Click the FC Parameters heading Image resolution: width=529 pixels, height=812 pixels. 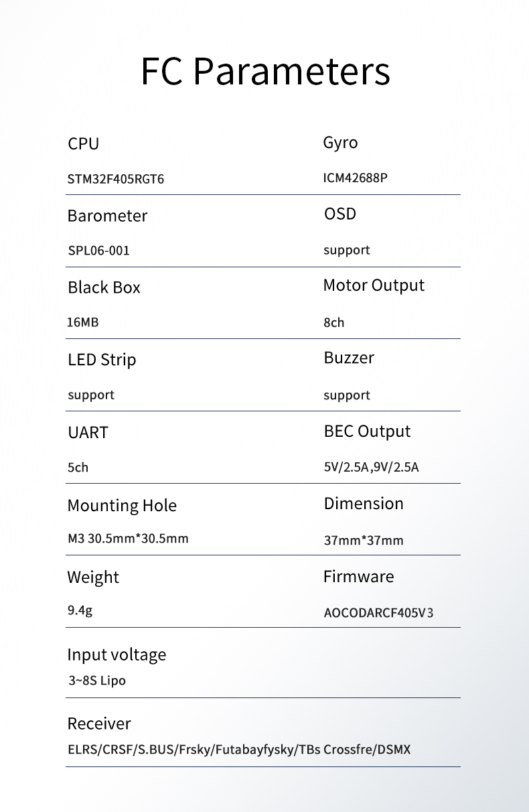[265, 72]
